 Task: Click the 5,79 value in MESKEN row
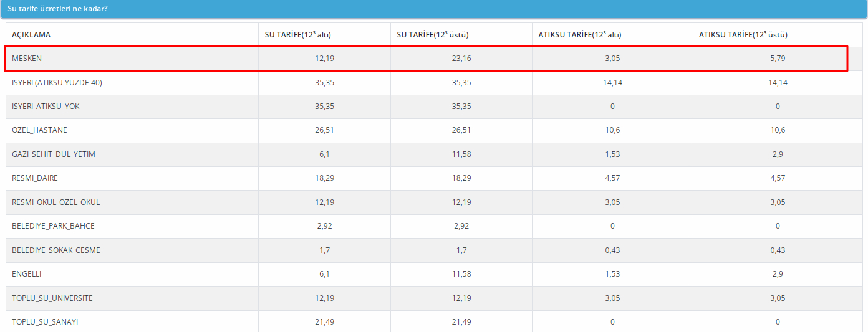click(x=778, y=59)
